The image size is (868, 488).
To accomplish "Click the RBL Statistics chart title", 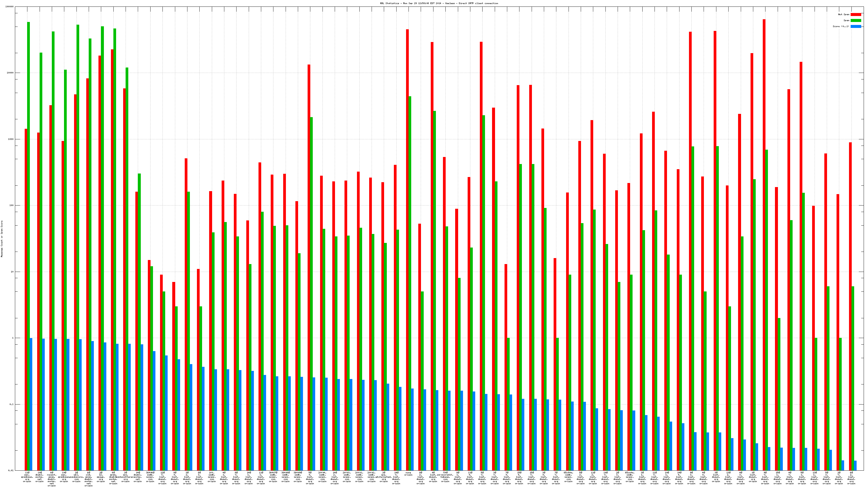I will (439, 3).
